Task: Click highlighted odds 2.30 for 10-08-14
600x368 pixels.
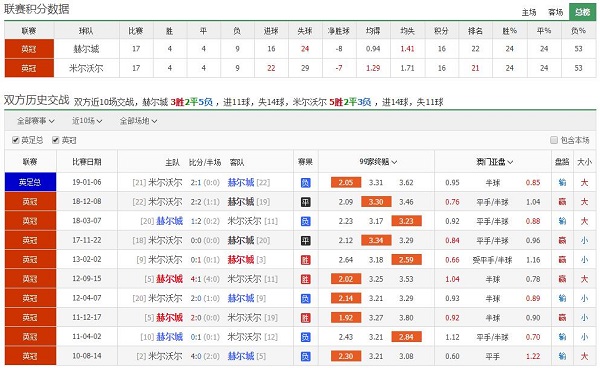Action: click(x=346, y=356)
